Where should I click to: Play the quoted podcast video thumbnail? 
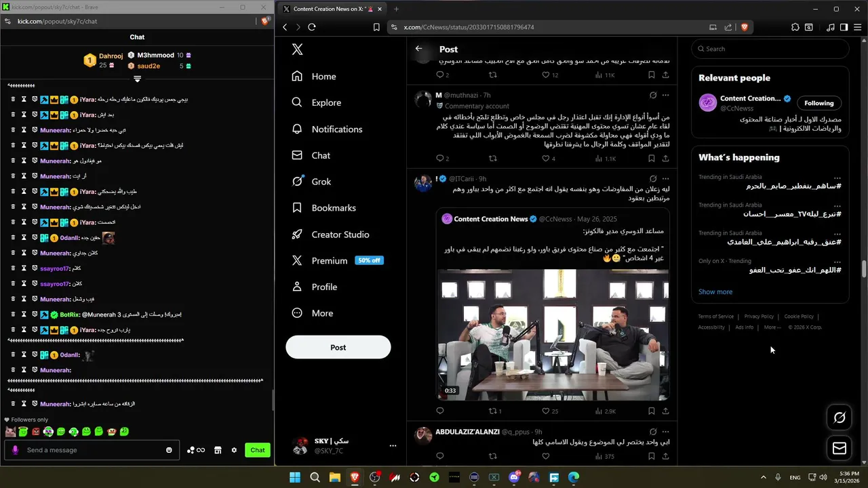pos(553,335)
